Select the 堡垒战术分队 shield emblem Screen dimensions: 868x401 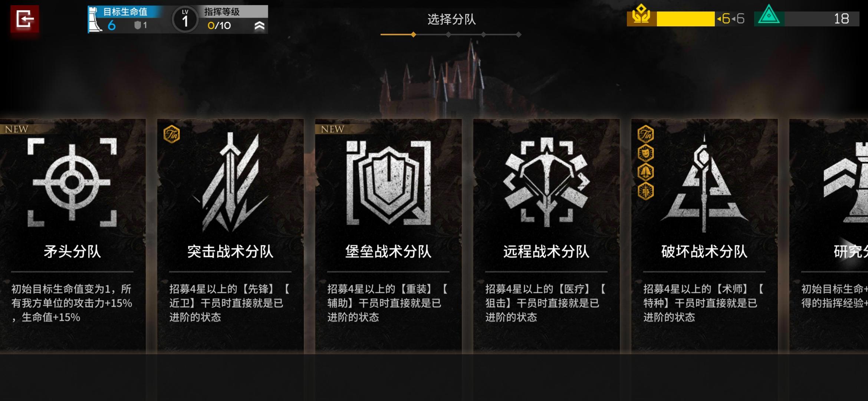click(x=388, y=183)
